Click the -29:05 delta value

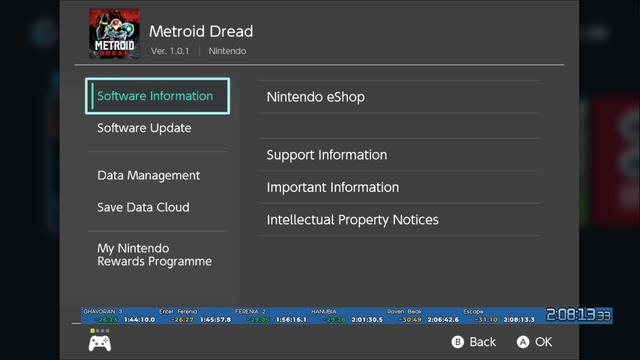click(258, 320)
